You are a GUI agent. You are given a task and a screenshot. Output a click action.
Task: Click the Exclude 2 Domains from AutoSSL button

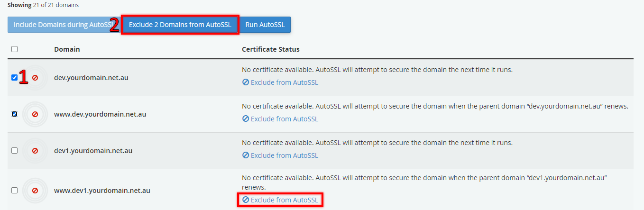click(180, 25)
